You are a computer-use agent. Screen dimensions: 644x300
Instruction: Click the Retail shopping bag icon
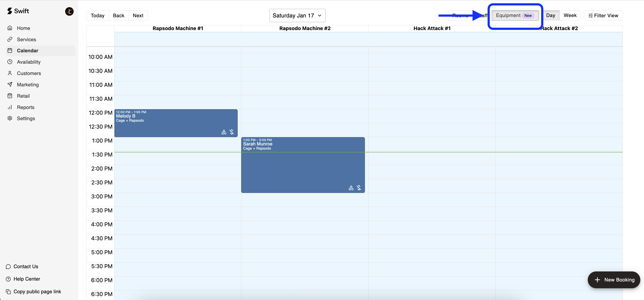pos(10,96)
